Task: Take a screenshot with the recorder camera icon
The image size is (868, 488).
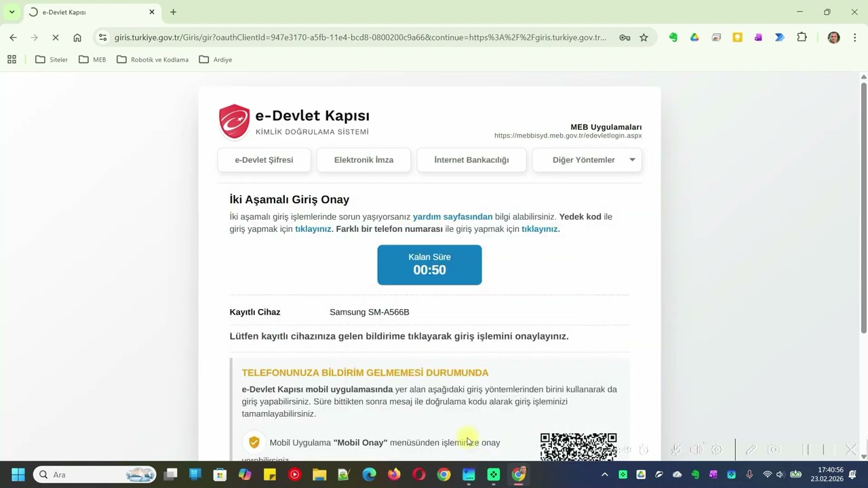Action: (774, 449)
